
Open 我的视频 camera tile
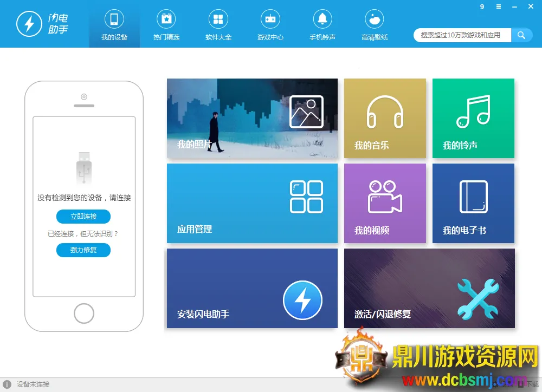(x=385, y=203)
